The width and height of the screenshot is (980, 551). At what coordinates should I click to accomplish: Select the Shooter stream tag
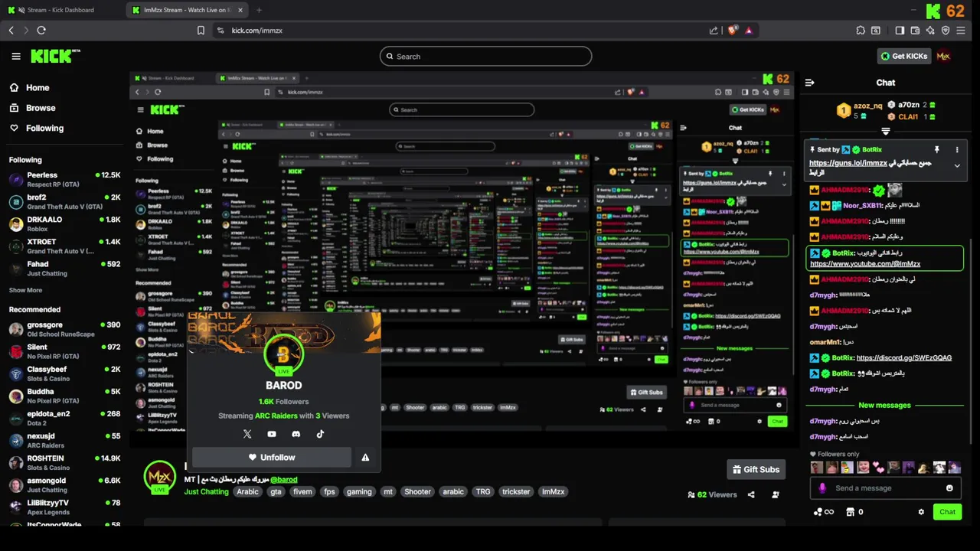[417, 492]
